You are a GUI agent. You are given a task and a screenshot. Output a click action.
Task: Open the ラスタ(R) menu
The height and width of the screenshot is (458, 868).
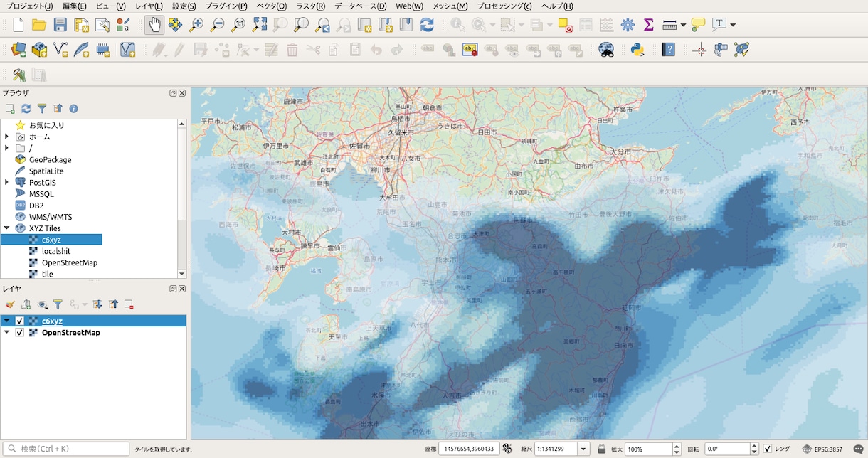(311, 6)
